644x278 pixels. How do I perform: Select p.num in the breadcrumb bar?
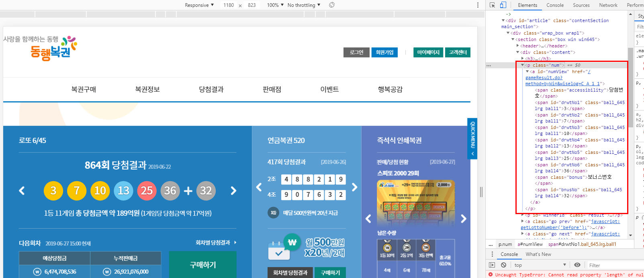[505, 244]
